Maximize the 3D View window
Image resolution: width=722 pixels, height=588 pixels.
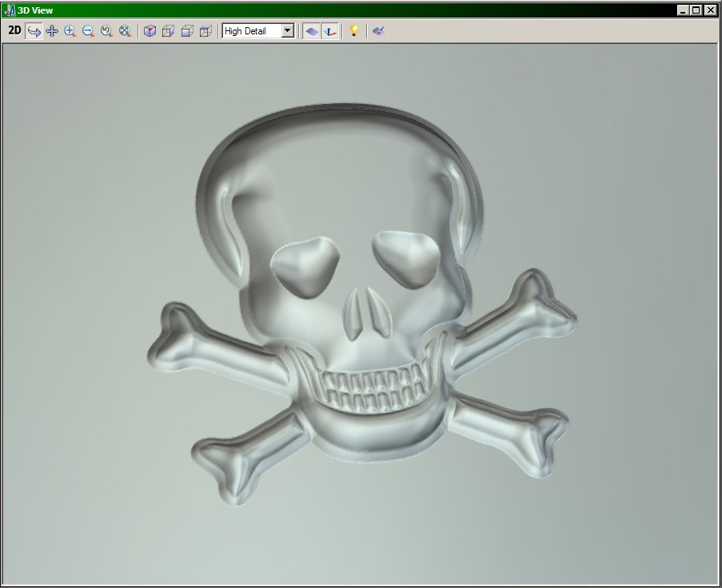(x=696, y=10)
